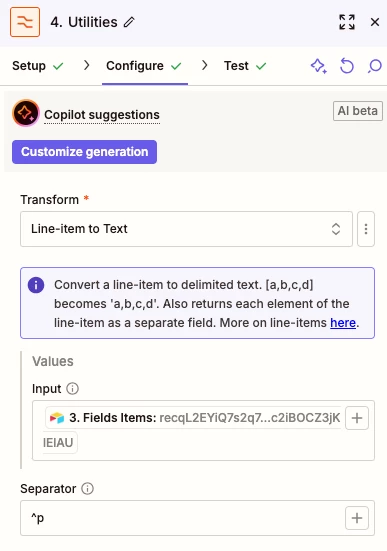Viewport: 387px width, 551px height.
Task: Open the Transform Line-item to Text dropdown
Action: 186,229
